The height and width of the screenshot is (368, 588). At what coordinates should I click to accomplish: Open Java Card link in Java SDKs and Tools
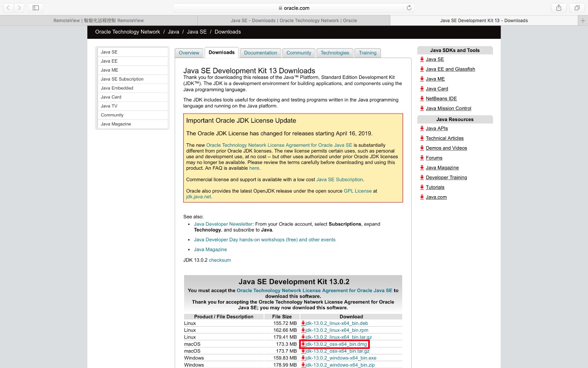[x=437, y=89]
